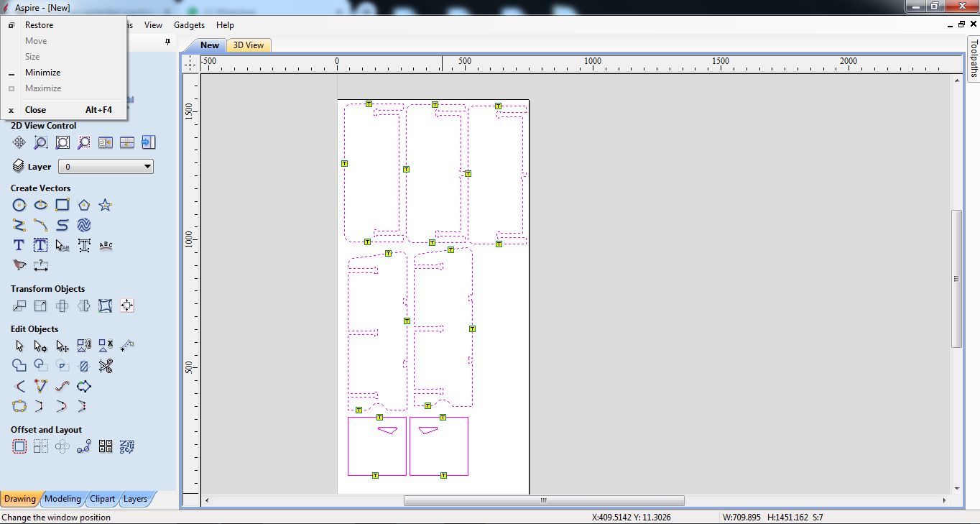Select the scissors Trim Vectors tool
This screenshot has width=980, height=524.
coord(106,366)
